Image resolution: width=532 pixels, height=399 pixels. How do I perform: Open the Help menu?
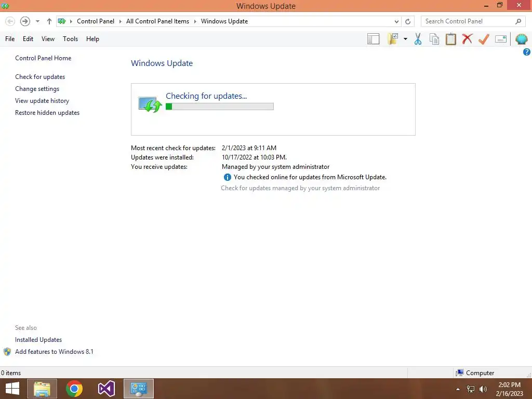[x=92, y=39]
